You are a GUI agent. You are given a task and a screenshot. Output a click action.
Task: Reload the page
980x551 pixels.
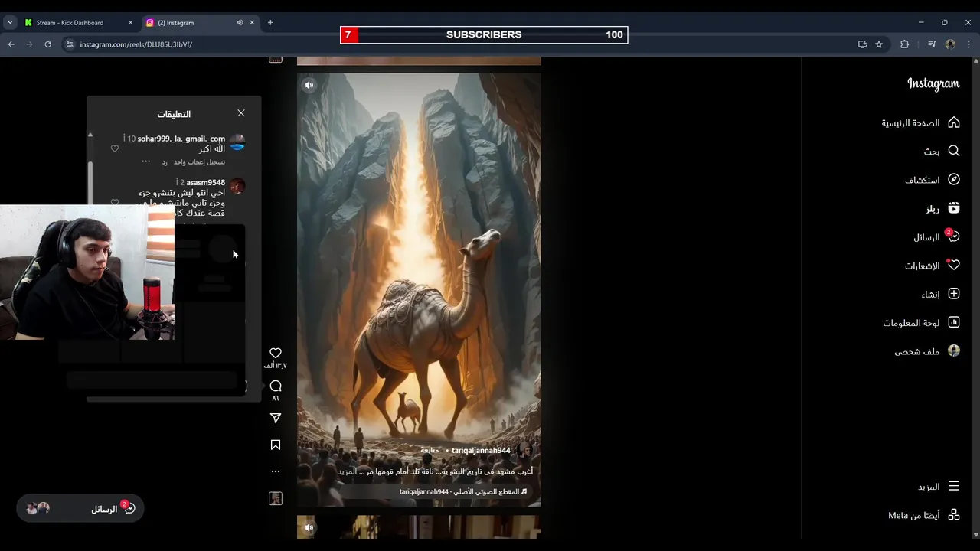pyautogui.click(x=47, y=44)
